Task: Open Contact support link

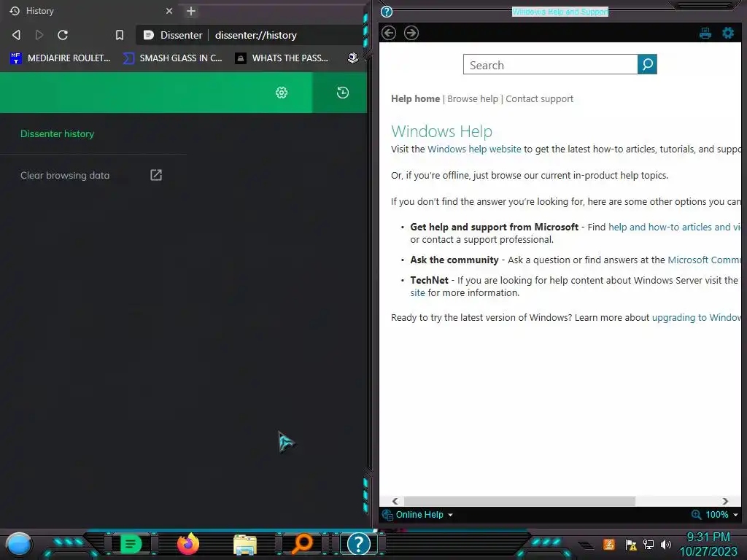Action: pos(539,98)
